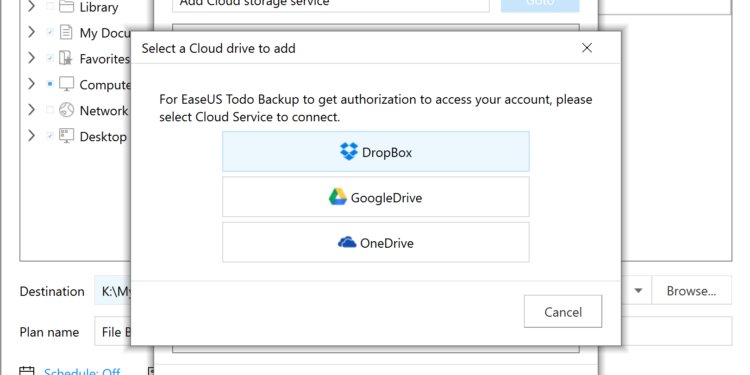Click the Add Cloud storage service field
This screenshot has width=750, height=375.
click(x=331, y=5)
